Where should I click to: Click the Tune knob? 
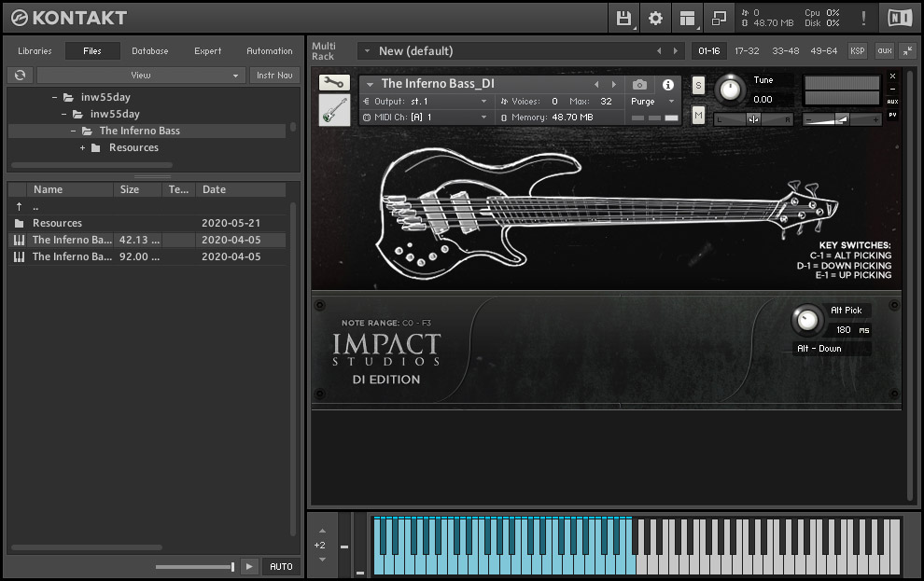pyautogui.click(x=730, y=90)
